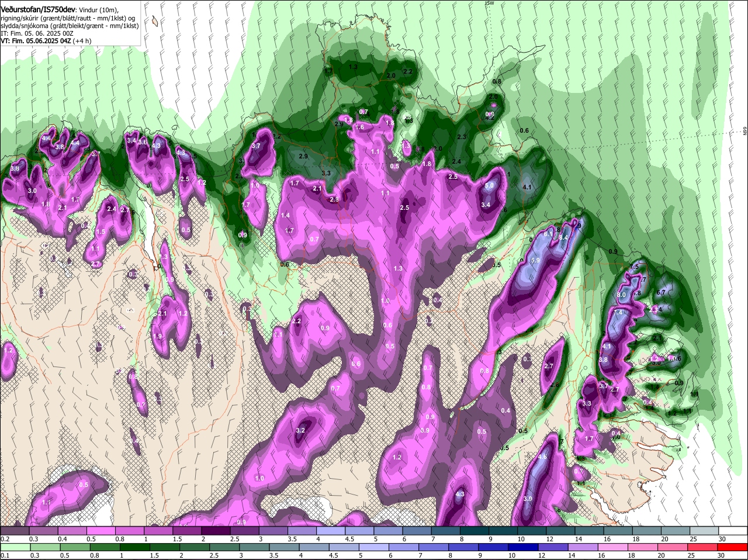Image resolution: width=748 pixels, height=560 pixels.
Task: Click the pale grey swatch between 25 and 30, upper scale
Action: (x=705, y=530)
